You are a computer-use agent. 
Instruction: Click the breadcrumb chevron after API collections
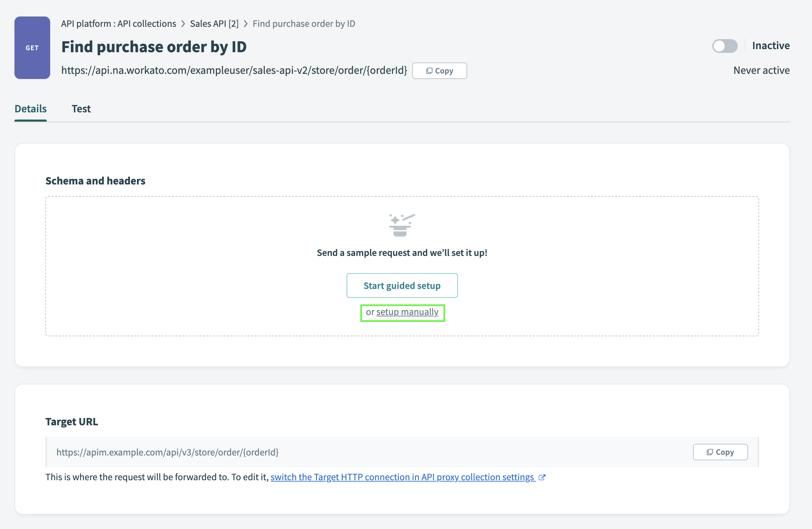coord(183,24)
